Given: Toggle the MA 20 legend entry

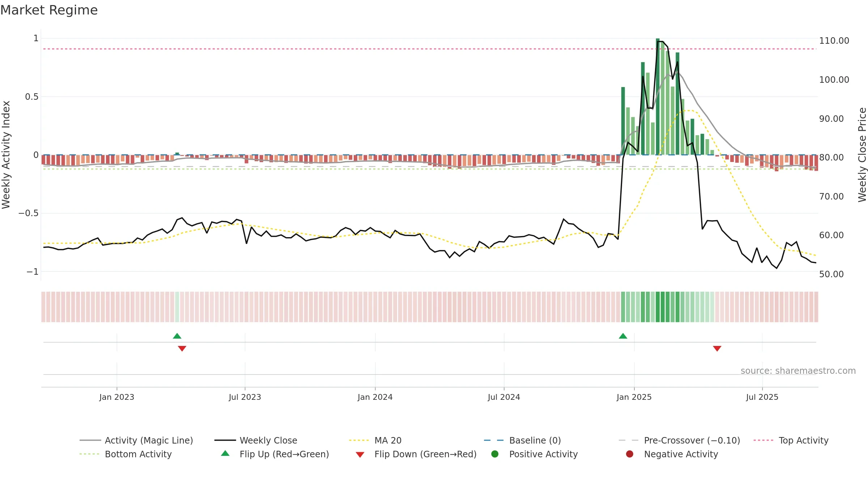Looking at the screenshot, I should pos(375,440).
